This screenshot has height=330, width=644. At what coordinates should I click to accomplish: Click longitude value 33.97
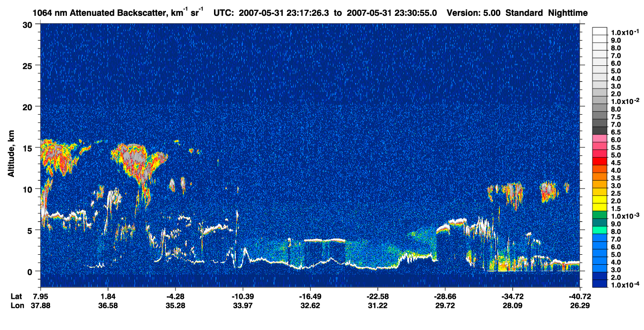[x=243, y=305]
